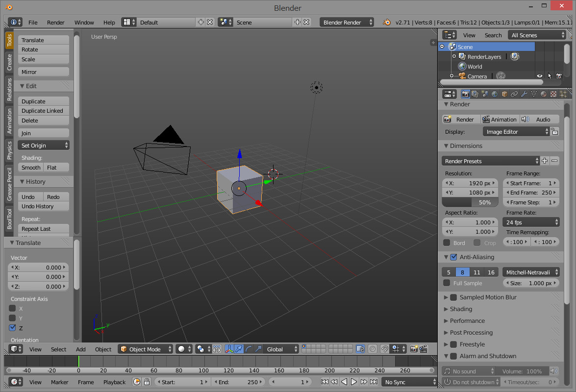Open the Mesh Data triangle tab

[534, 95]
